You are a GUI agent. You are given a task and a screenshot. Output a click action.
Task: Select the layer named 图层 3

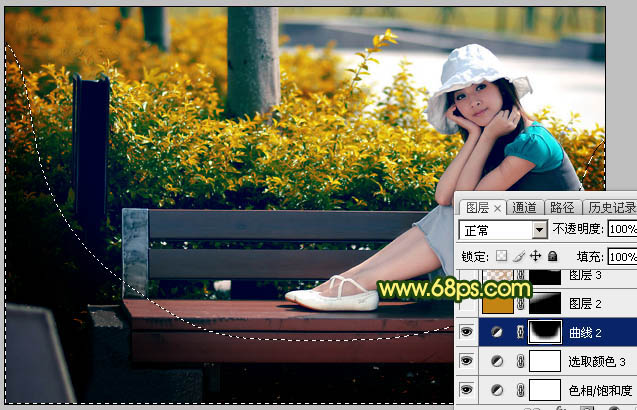tap(585, 275)
